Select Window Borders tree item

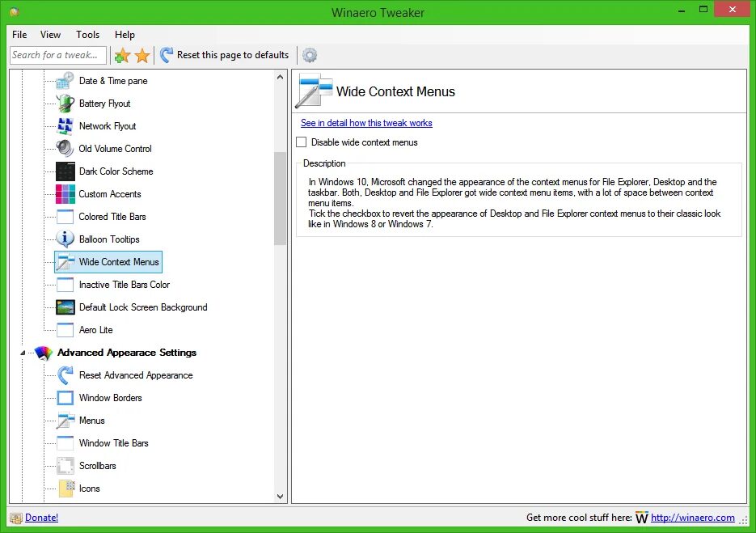[x=111, y=398]
